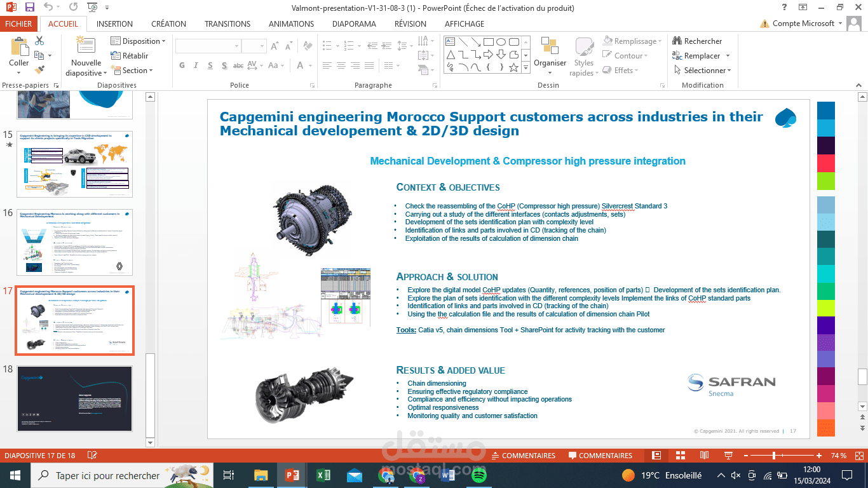
Task: Click the zoom in plus button
Action: tap(819, 456)
